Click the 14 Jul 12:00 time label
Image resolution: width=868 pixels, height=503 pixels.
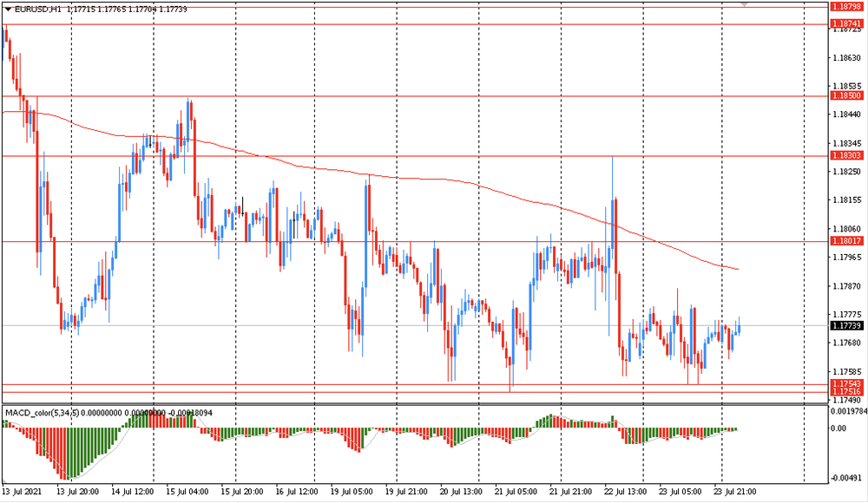pyautogui.click(x=132, y=492)
